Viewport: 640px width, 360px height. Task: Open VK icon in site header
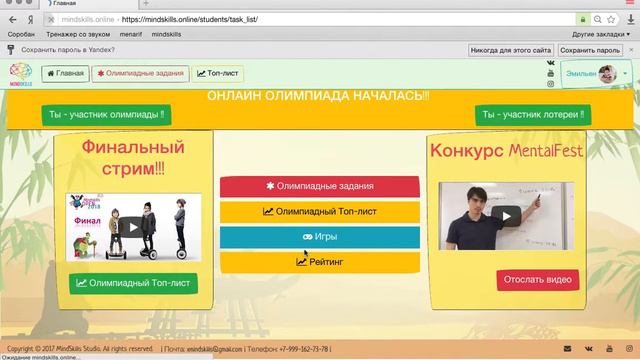tap(551, 63)
